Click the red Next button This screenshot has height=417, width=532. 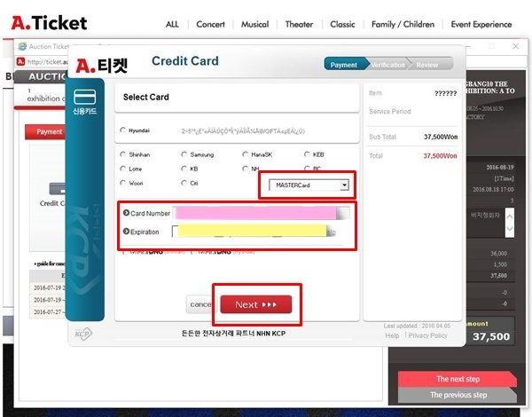(256, 304)
